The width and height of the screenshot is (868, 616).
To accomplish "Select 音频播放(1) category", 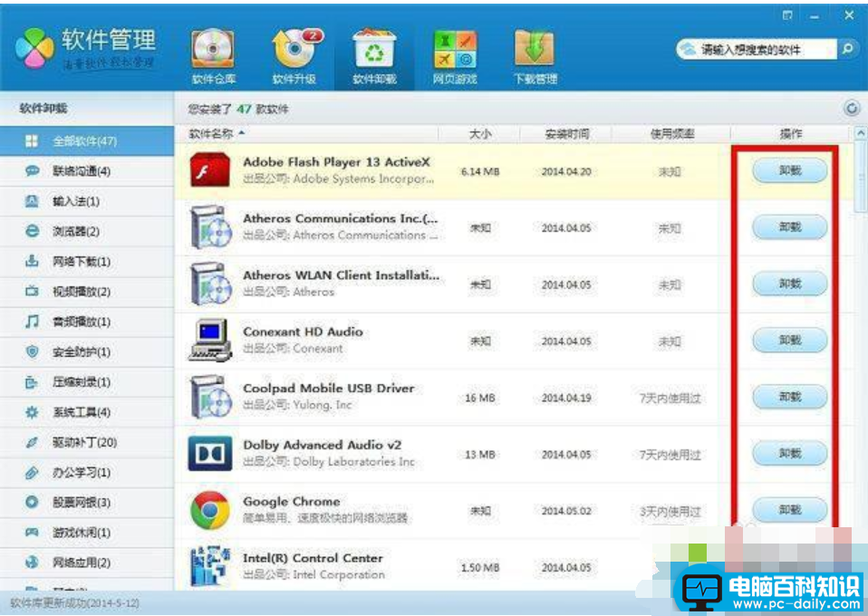I will (x=87, y=322).
